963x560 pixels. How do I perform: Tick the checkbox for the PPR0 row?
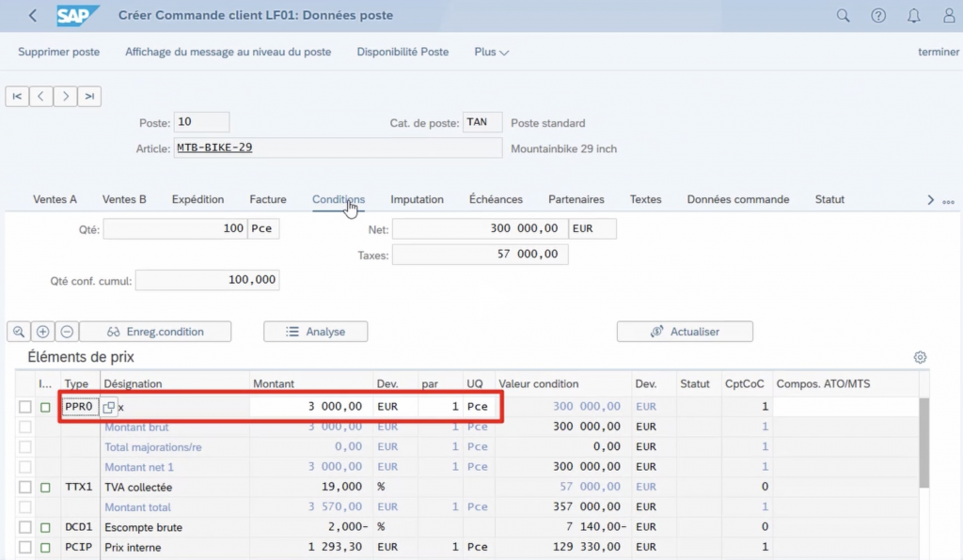(25, 407)
